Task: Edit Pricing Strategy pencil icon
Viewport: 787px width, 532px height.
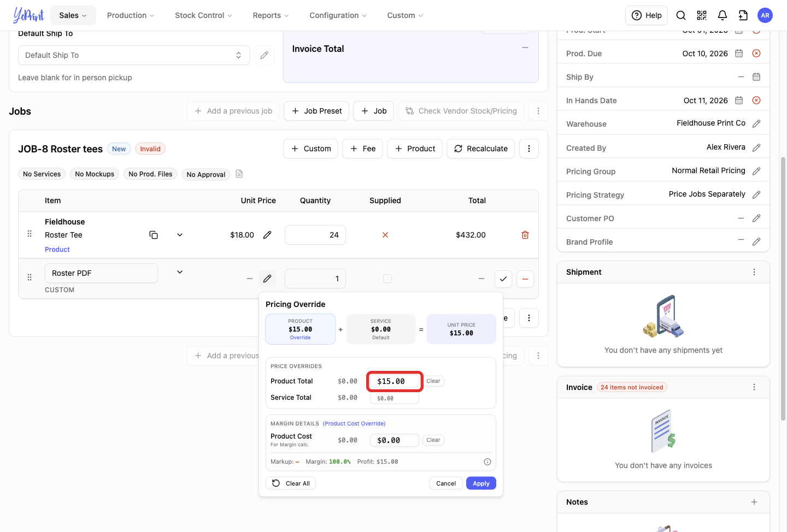Action: pyautogui.click(x=756, y=194)
